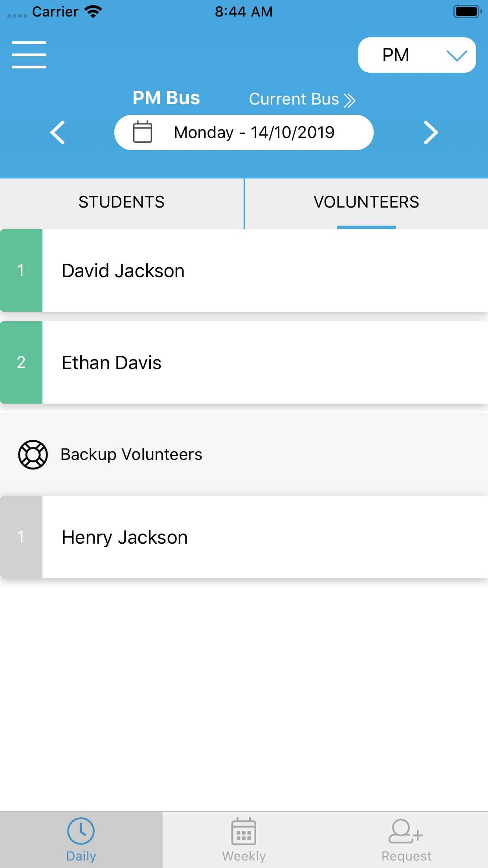Go to next day arrow
This screenshot has height=868, width=488.
[x=431, y=133]
